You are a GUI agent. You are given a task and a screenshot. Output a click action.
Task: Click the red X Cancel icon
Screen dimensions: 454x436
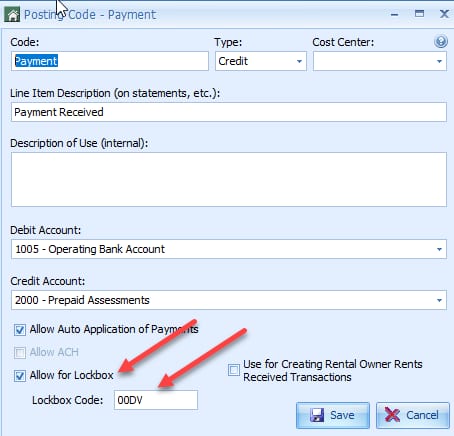pyautogui.click(x=392, y=415)
